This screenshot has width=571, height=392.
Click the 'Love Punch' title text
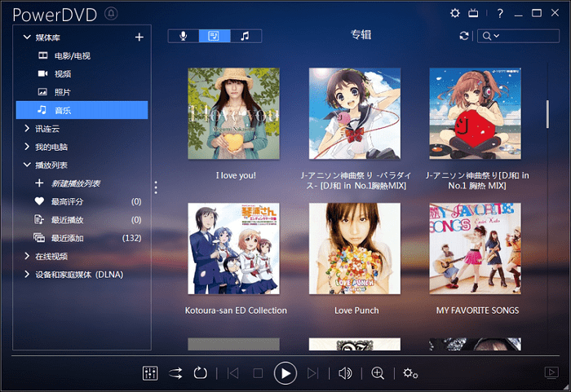[x=356, y=311]
